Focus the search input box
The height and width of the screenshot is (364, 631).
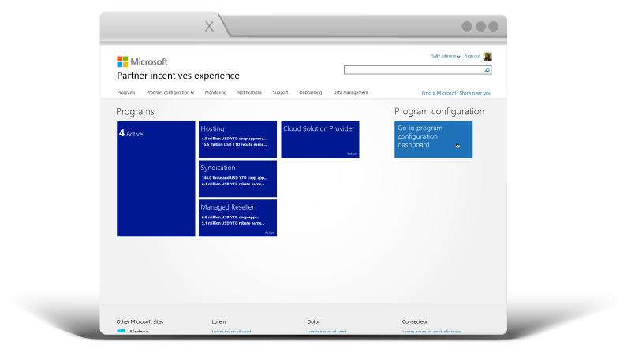tap(417, 70)
